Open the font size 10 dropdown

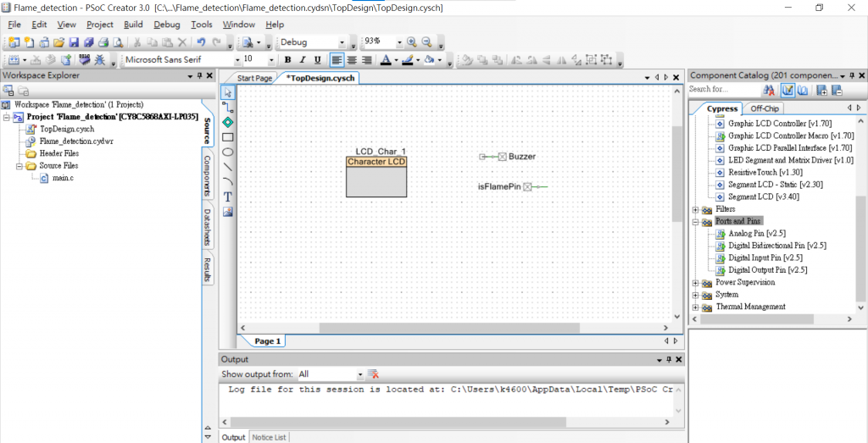[x=271, y=60]
